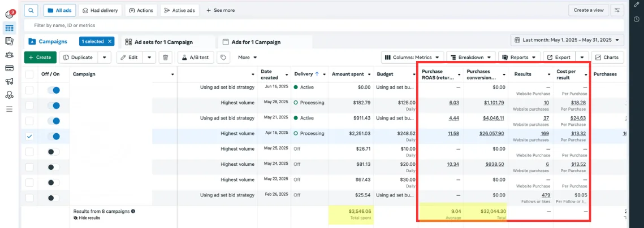Turn on the May 25 campaign switch
The width and height of the screenshot is (644, 228).
click(x=53, y=152)
